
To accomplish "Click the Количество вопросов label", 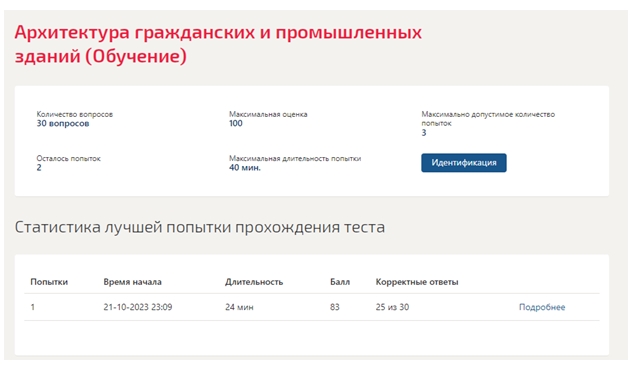I will point(74,114).
